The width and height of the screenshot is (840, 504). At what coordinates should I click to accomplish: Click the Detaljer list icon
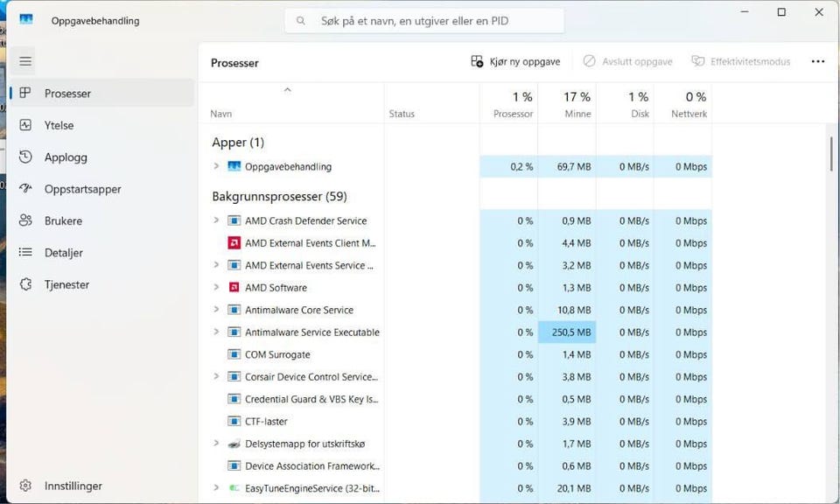25,252
